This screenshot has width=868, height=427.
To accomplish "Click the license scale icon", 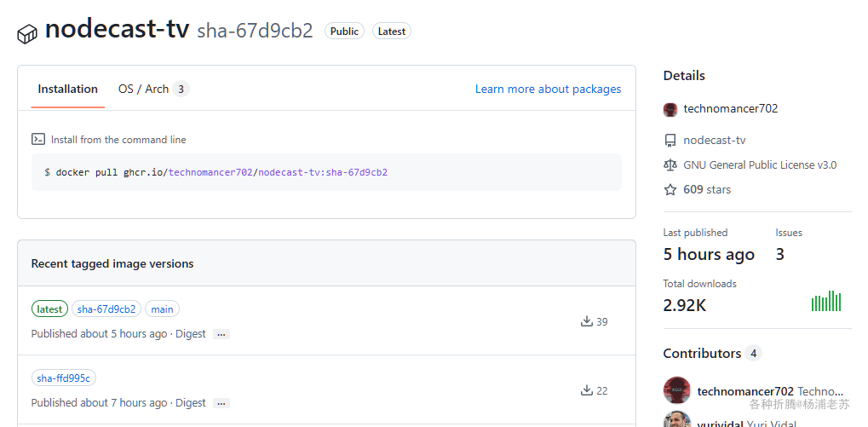I will (x=670, y=165).
